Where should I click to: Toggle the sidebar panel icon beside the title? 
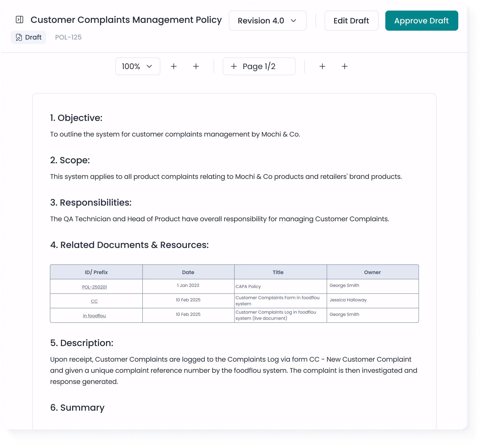(x=19, y=20)
